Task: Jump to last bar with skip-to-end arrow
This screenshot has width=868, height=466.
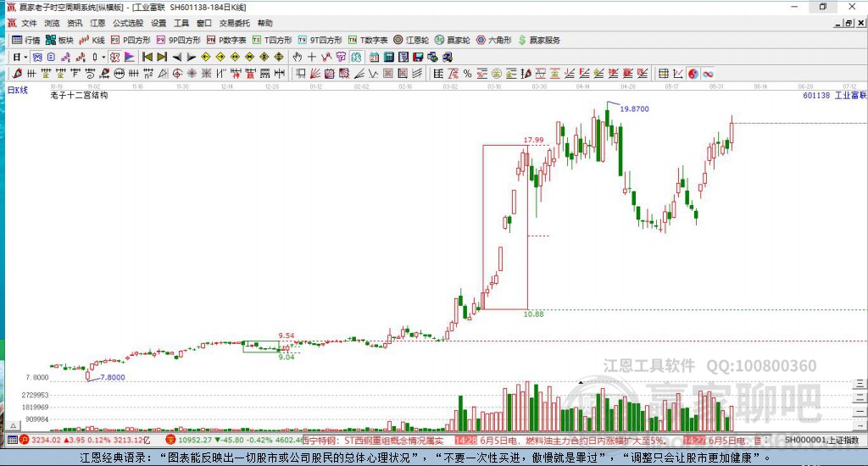Action: tap(162, 57)
